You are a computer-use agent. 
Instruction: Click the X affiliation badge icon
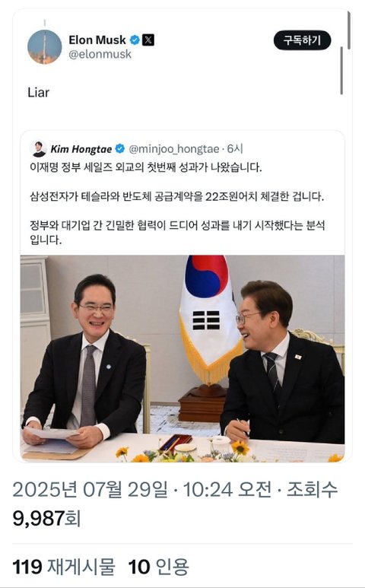pos(148,40)
